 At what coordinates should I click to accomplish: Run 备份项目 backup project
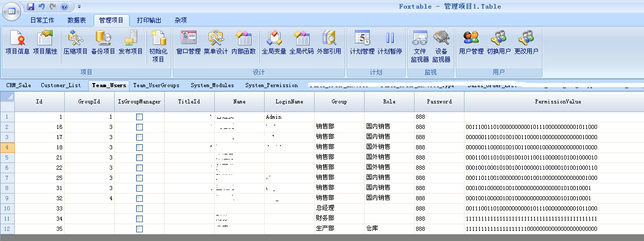pyautogui.click(x=103, y=43)
